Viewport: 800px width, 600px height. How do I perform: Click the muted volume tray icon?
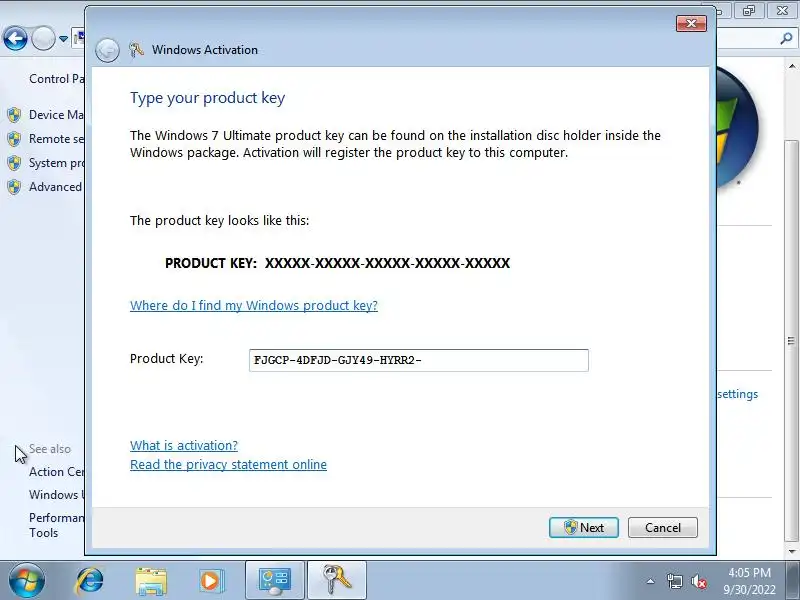[698, 581]
